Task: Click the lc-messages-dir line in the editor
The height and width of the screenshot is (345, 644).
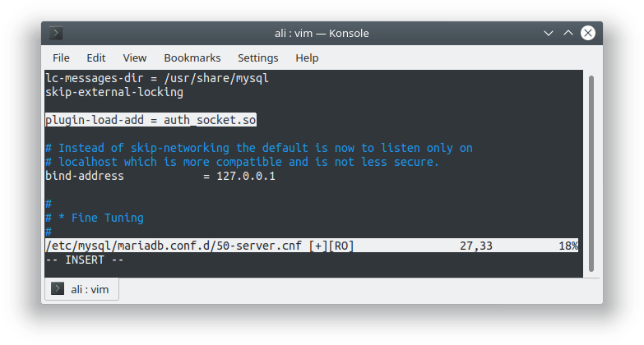Action: (x=157, y=79)
